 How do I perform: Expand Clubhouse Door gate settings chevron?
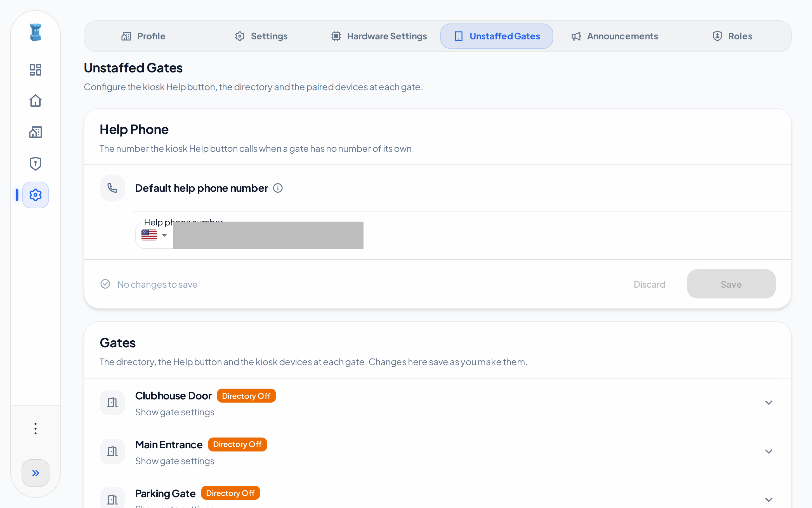tap(769, 403)
